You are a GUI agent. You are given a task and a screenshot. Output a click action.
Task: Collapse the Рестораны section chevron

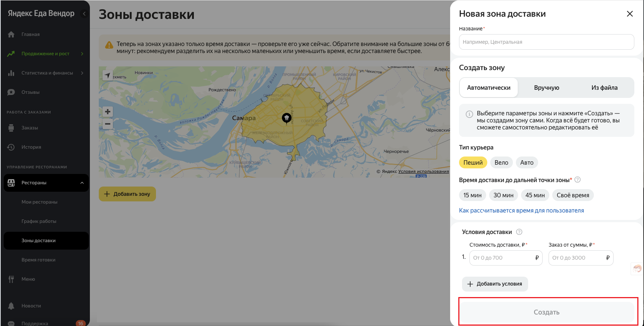[82, 183]
